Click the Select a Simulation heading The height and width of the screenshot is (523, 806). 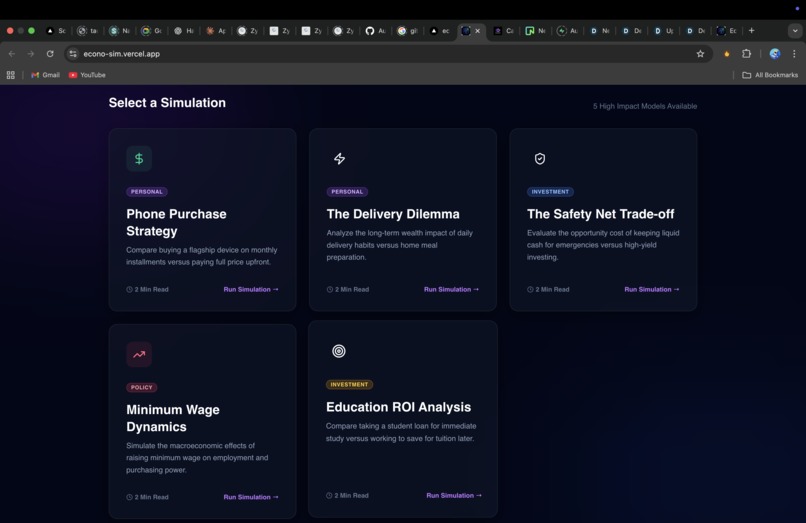click(167, 103)
